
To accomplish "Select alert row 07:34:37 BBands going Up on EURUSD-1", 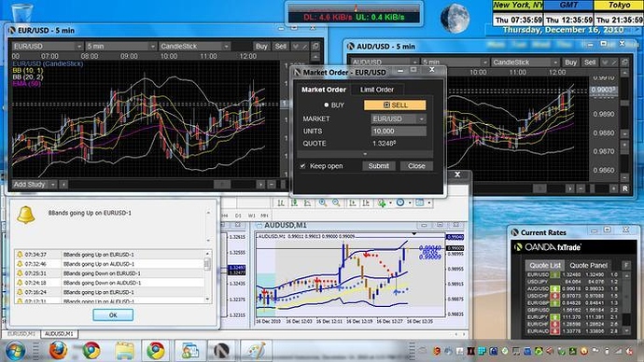I will click(109, 255).
